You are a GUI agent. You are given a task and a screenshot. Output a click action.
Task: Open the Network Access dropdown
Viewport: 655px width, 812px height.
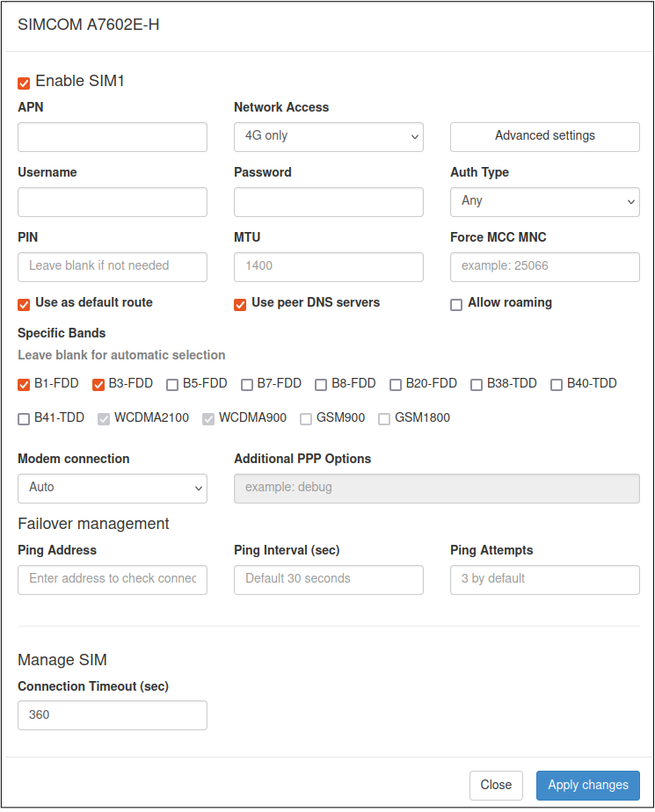click(328, 136)
